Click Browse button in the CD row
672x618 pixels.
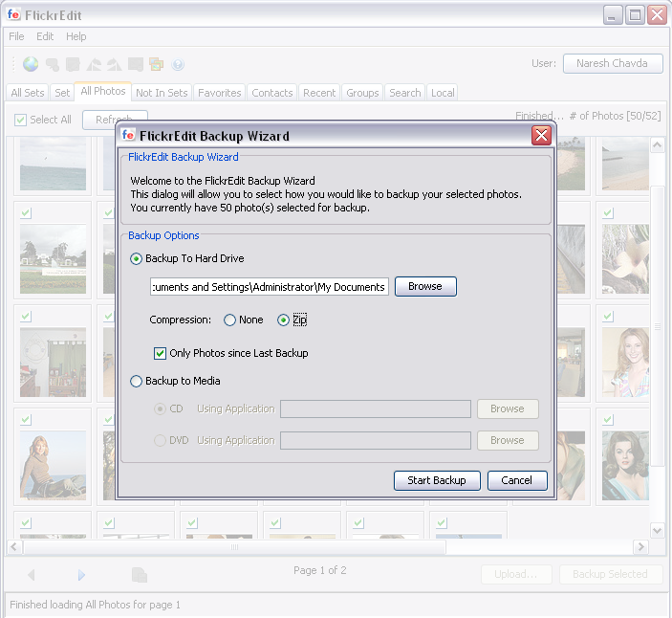click(x=508, y=408)
